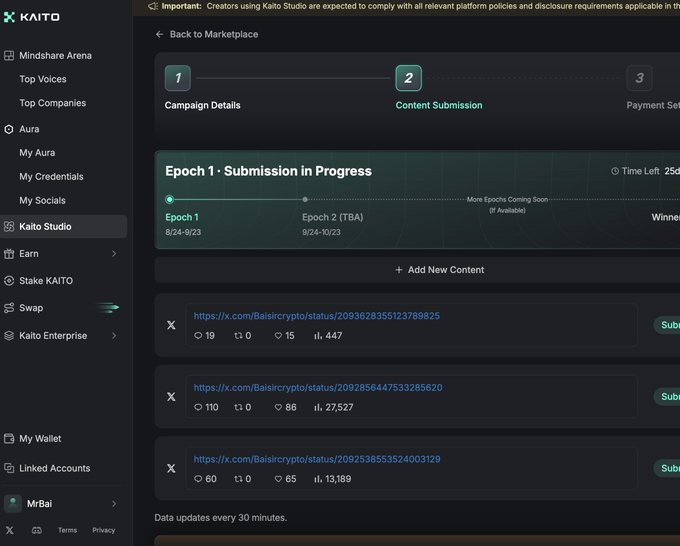
Task: Click the Epoch 1 timeline marker
Action: (x=170, y=199)
